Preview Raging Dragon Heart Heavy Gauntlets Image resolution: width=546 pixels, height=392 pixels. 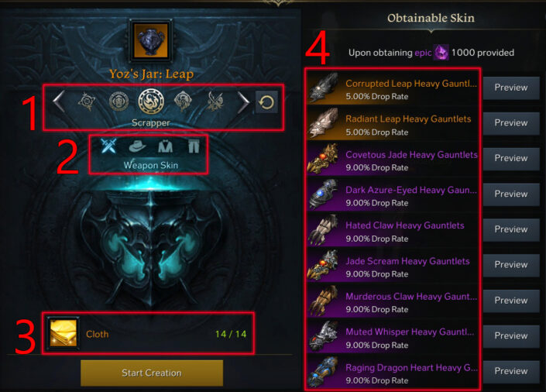point(511,371)
